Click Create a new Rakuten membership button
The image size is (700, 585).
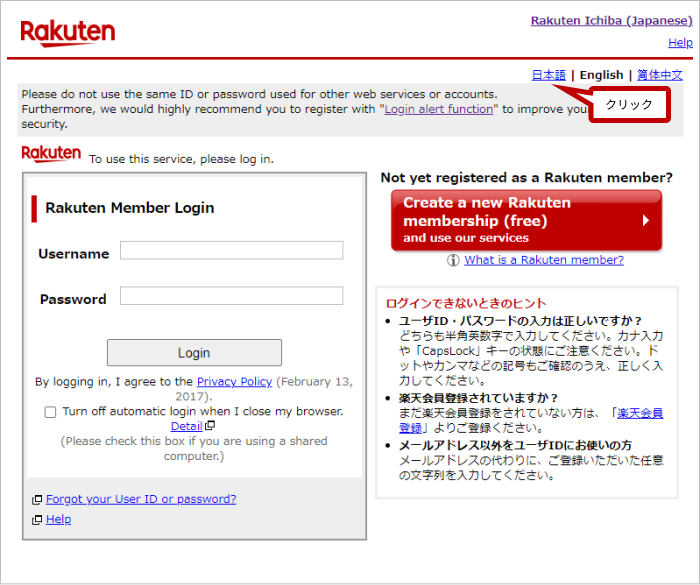pyautogui.click(x=526, y=220)
